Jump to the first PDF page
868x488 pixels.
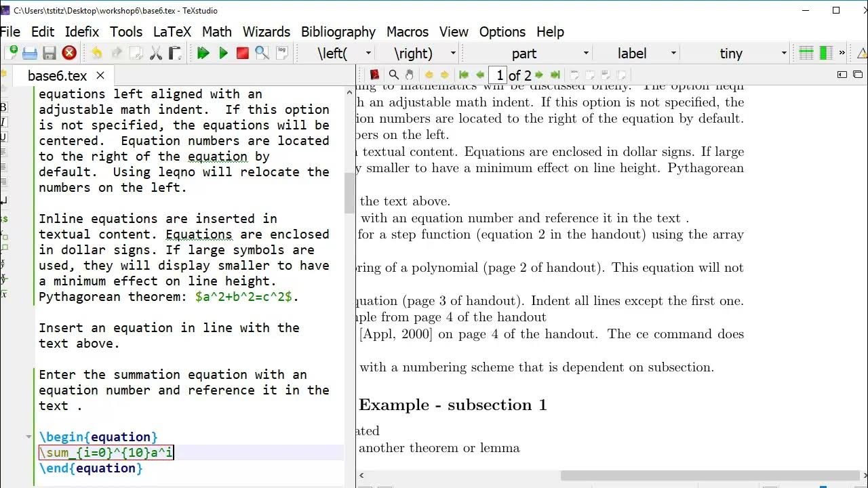464,75
